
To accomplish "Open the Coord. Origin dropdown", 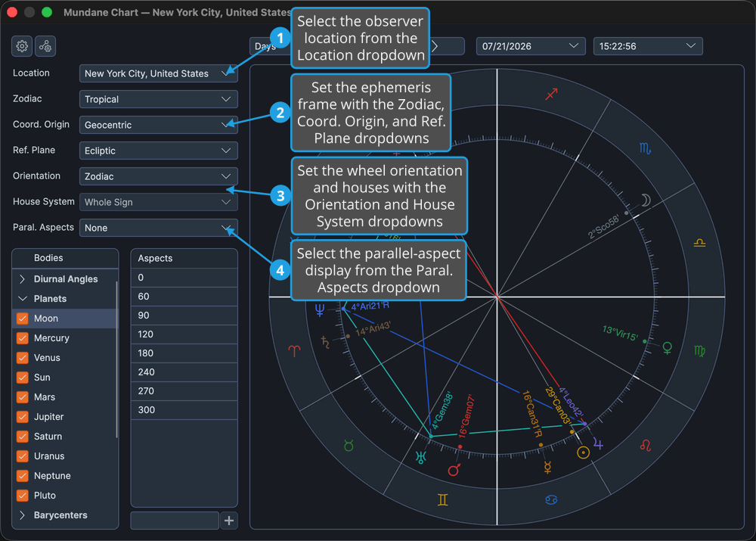I will pyautogui.click(x=159, y=125).
